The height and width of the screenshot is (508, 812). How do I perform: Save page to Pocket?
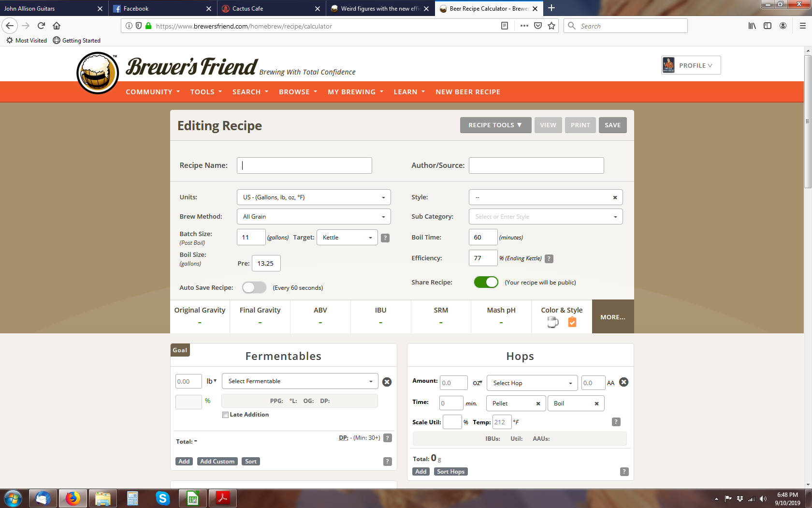[x=538, y=26]
